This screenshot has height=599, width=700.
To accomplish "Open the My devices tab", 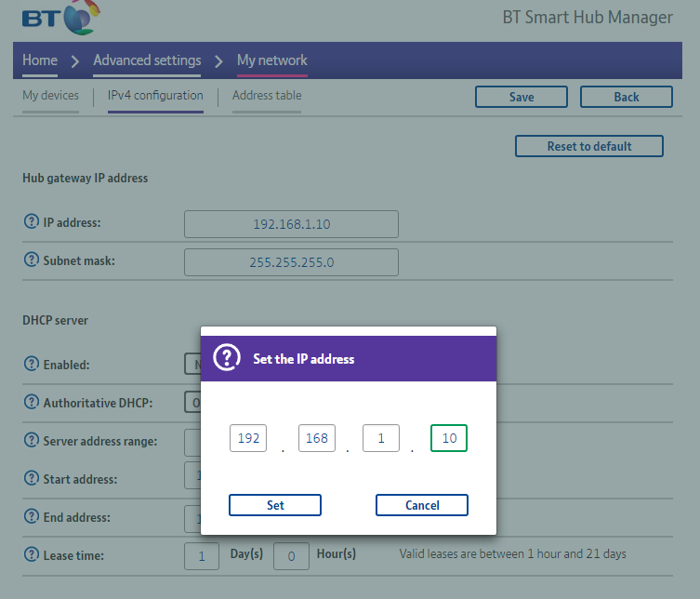I will 50,96.
